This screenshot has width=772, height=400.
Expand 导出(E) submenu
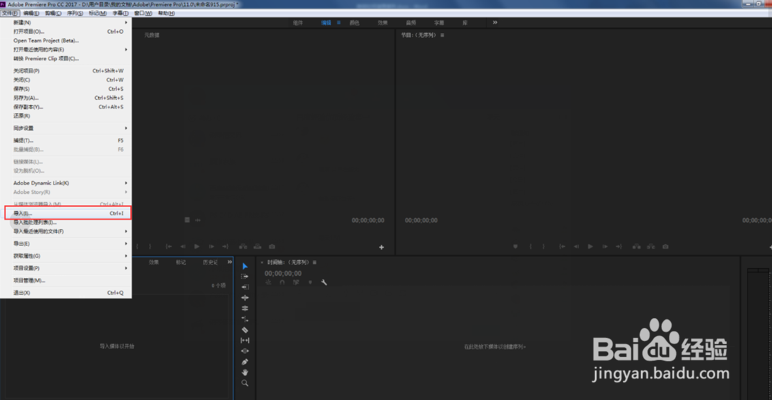pyautogui.click(x=66, y=243)
